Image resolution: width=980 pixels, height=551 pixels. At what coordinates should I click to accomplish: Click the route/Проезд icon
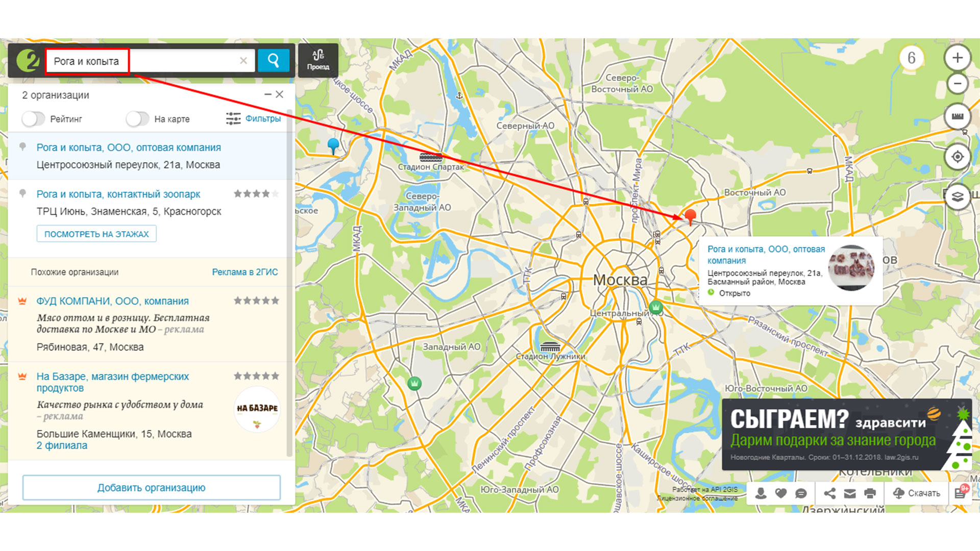pyautogui.click(x=316, y=60)
